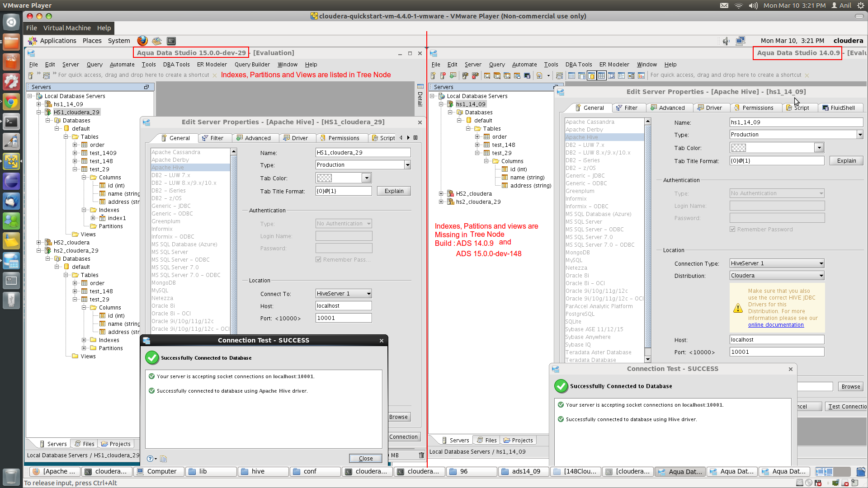Click the power gear icon in top-right corner
868x488 pixels.
click(x=861, y=5)
